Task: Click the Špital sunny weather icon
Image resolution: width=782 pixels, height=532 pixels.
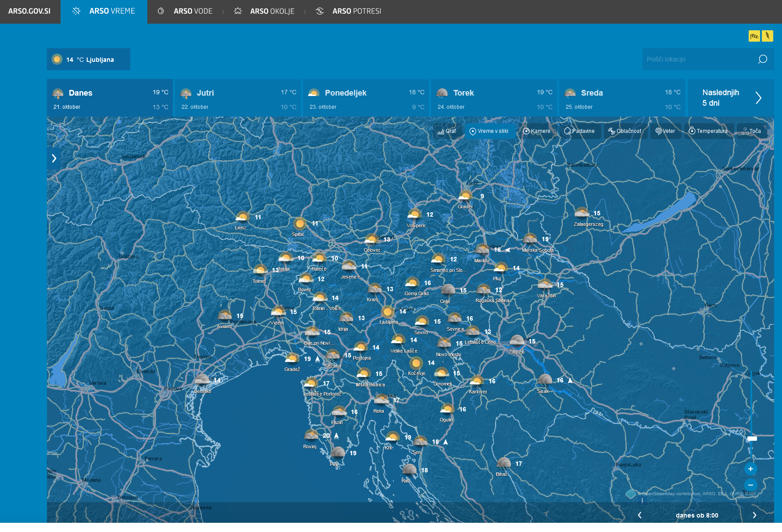Action: [300, 224]
